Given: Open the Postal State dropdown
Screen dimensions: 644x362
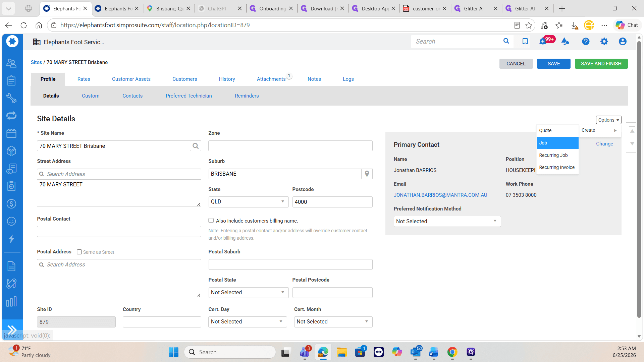Looking at the screenshot, I should pos(248,292).
